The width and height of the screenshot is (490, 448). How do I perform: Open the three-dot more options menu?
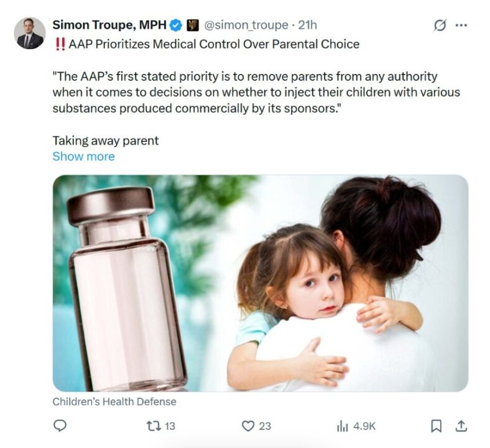(x=461, y=26)
